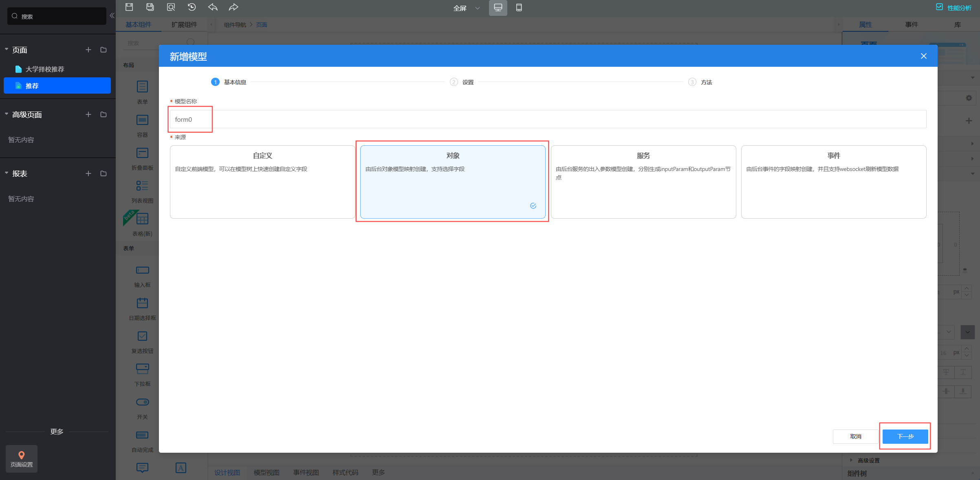Add new page with plus icon
Viewport: 980px width, 480px height.
click(x=88, y=50)
